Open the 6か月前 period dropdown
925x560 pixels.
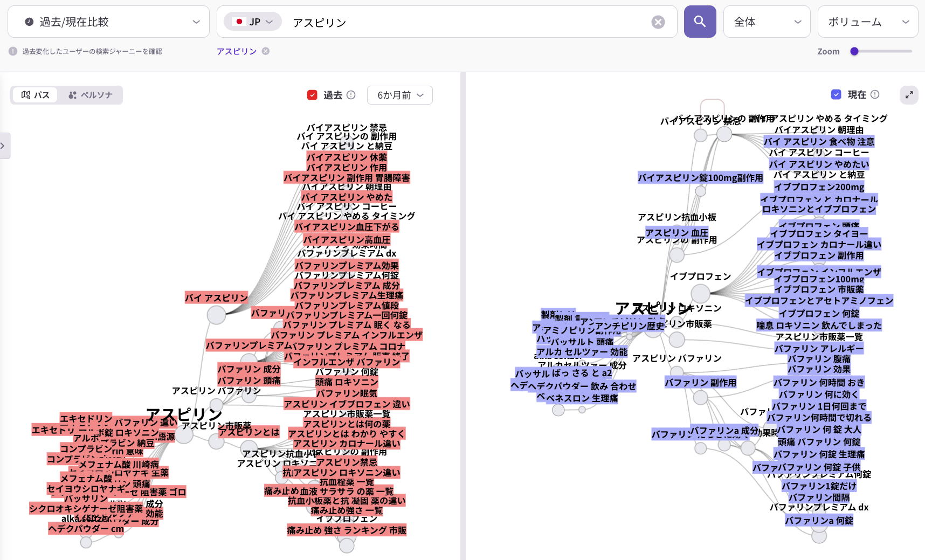click(399, 95)
